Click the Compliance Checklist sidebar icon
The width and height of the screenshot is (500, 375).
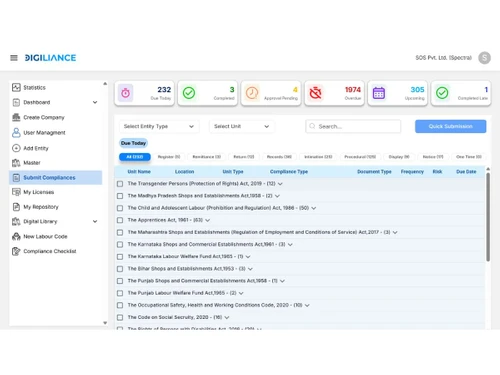pos(16,251)
